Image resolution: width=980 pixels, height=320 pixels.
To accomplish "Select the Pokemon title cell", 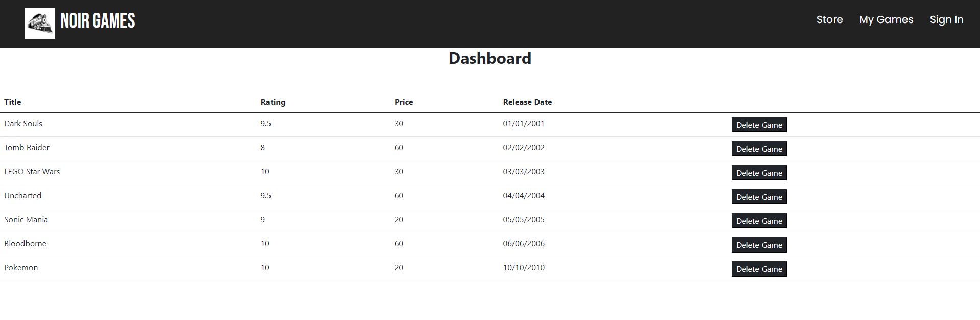I will pos(21,267).
